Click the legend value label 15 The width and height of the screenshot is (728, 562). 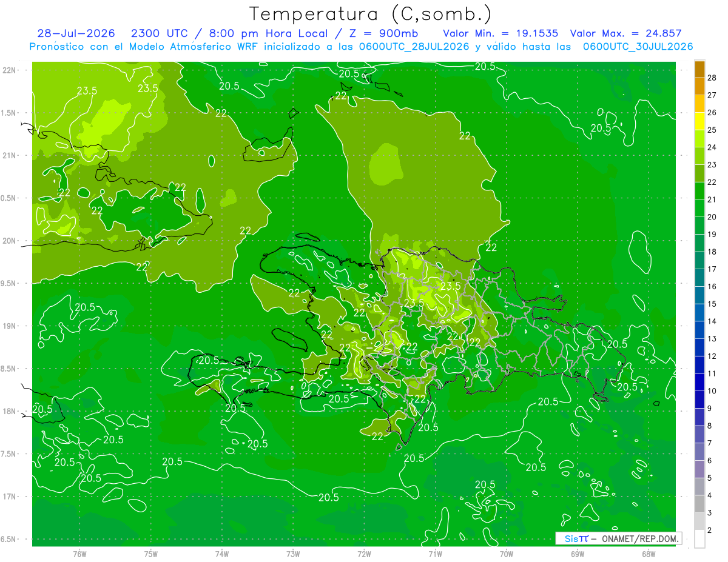712,304
